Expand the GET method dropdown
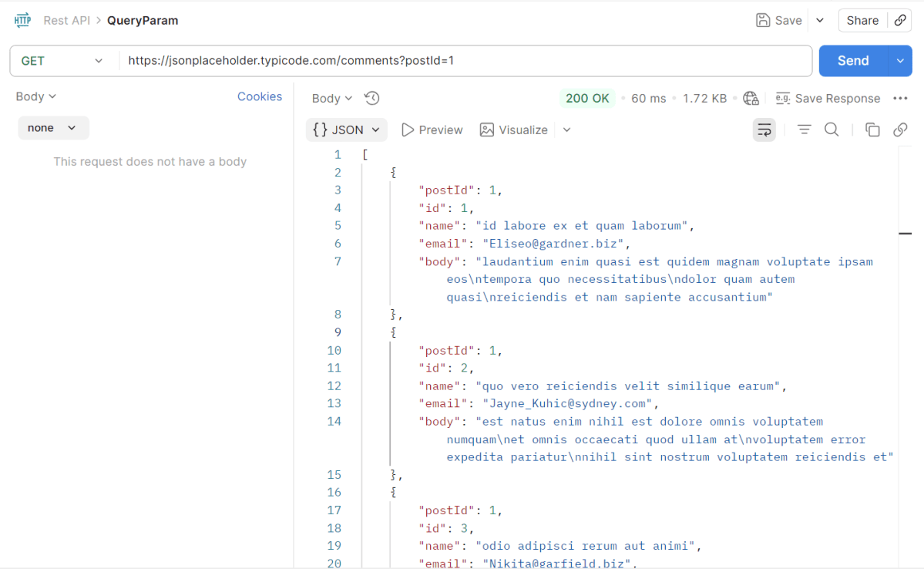 point(63,61)
